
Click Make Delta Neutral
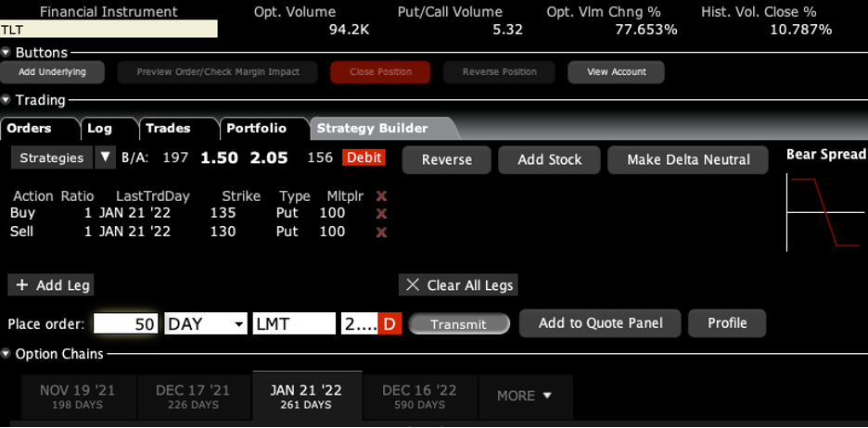pyautogui.click(x=688, y=159)
